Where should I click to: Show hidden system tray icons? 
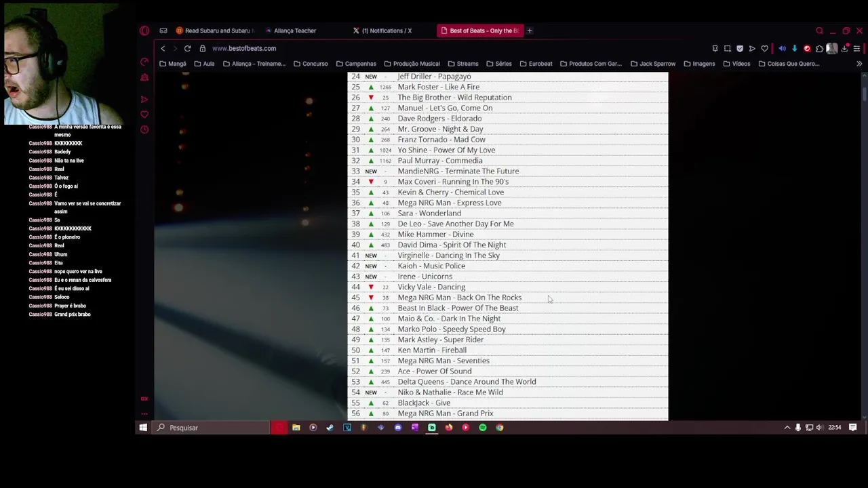pyautogui.click(x=787, y=428)
